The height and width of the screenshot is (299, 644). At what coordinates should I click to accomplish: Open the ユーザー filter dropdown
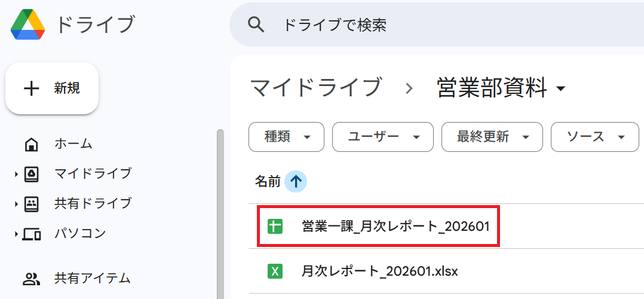pos(383,137)
